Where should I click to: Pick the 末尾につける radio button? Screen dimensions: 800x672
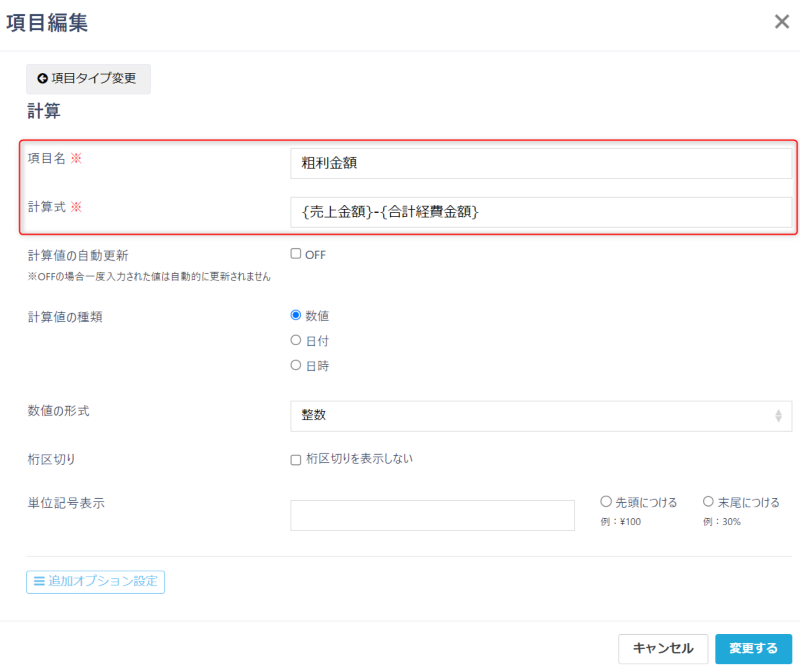(x=708, y=502)
